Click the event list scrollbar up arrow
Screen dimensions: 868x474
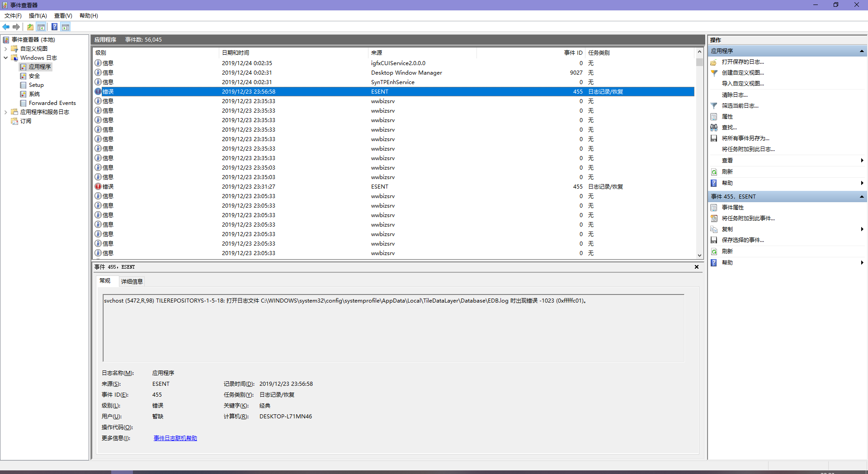click(x=699, y=52)
